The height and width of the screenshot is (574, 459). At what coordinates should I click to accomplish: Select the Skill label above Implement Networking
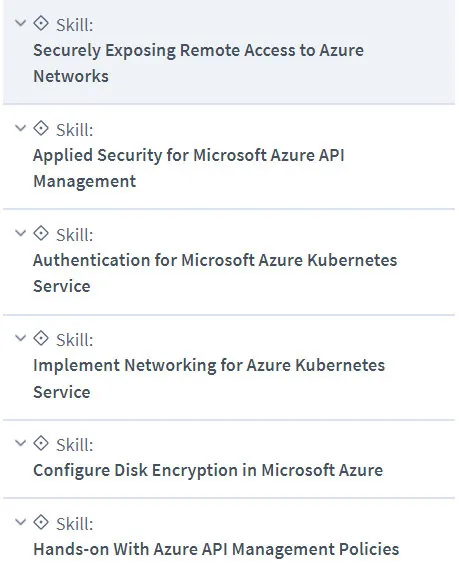(x=75, y=340)
